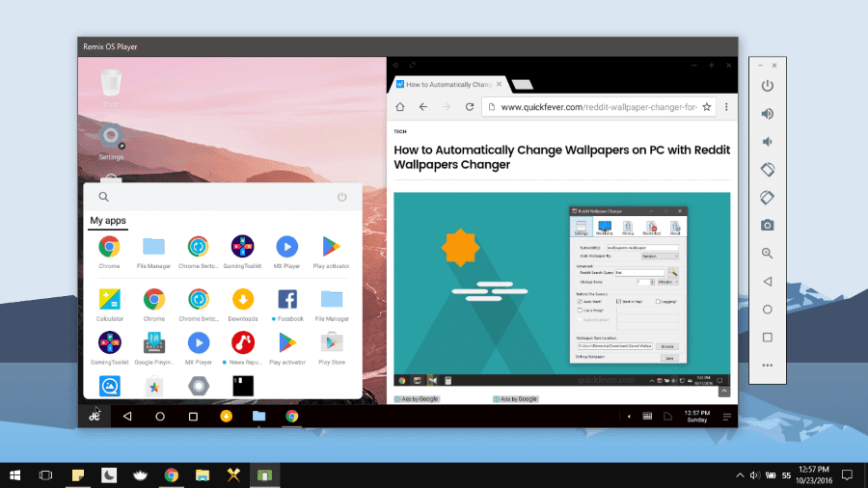Image resolution: width=868 pixels, height=488 pixels.
Task: Click the Reddit Wallpaper Changer article image
Action: coord(562,288)
